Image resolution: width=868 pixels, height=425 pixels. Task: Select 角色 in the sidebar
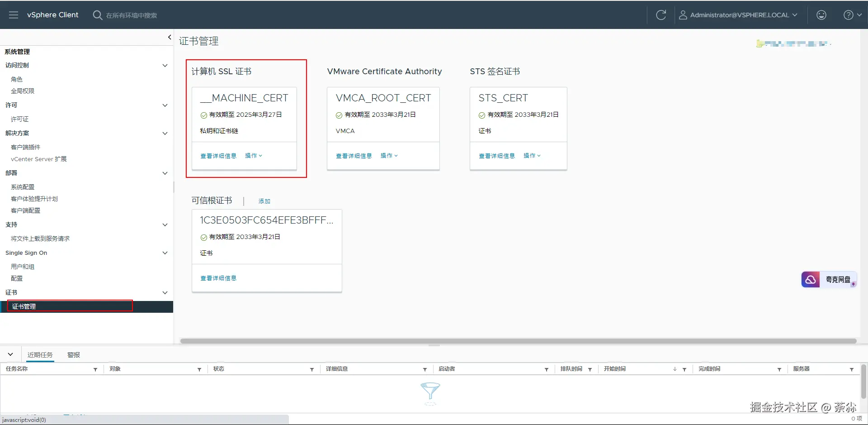(x=17, y=79)
